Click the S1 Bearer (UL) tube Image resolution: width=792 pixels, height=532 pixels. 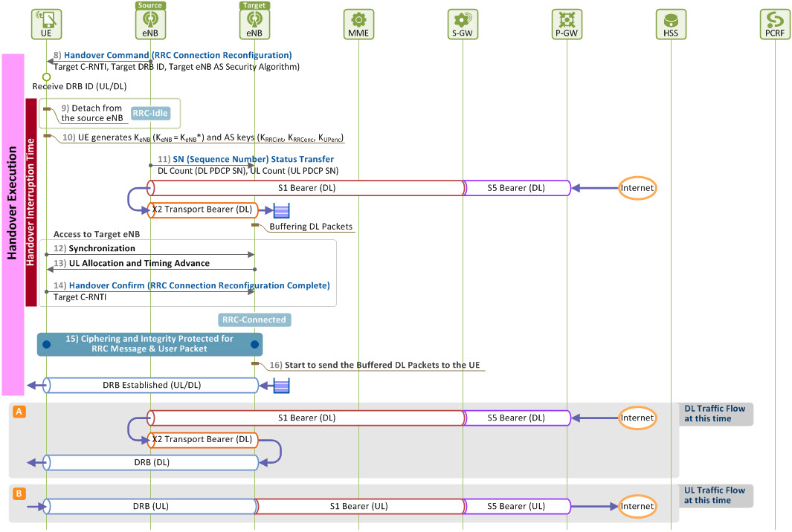[x=358, y=506]
